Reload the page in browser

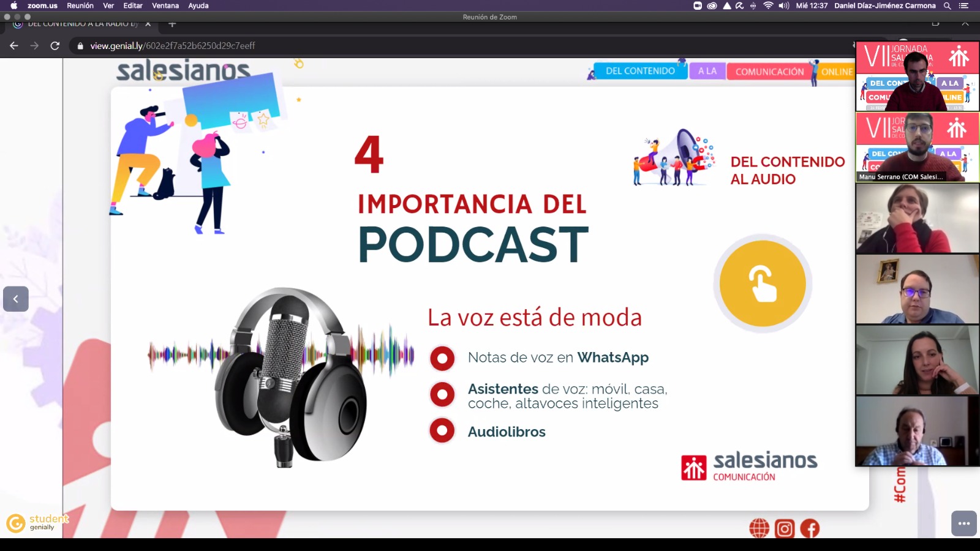coord(55,45)
